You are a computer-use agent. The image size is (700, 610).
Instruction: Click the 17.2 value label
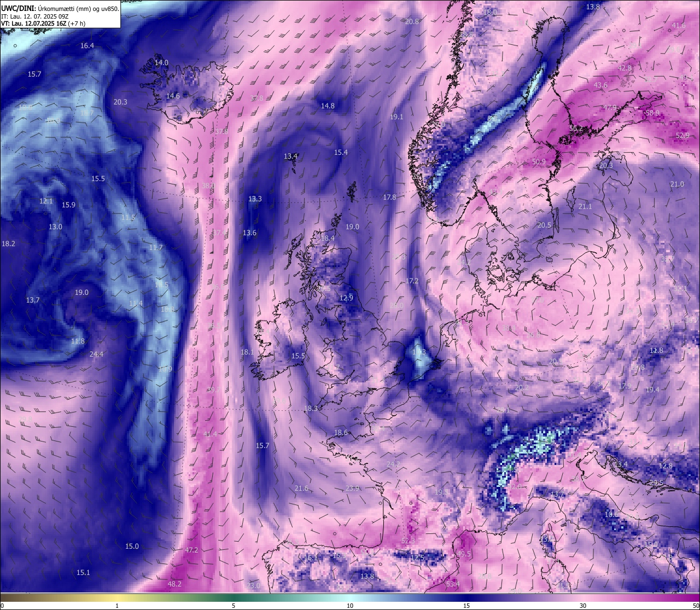pyautogui.click(x=412, y=281)
